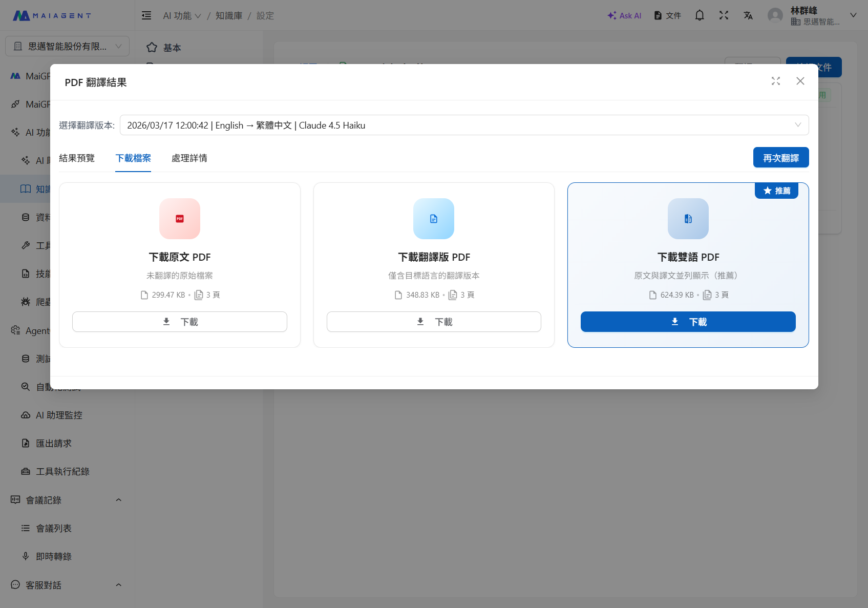The height and width of the screenshot is (608, 868).
Task: Download the original untranslated PDF
Action: (179, 322)
